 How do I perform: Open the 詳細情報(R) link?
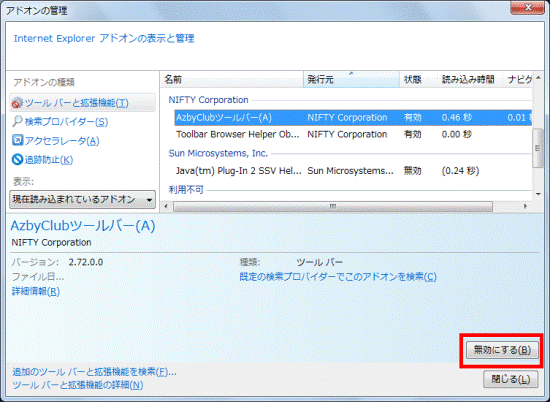36,291
